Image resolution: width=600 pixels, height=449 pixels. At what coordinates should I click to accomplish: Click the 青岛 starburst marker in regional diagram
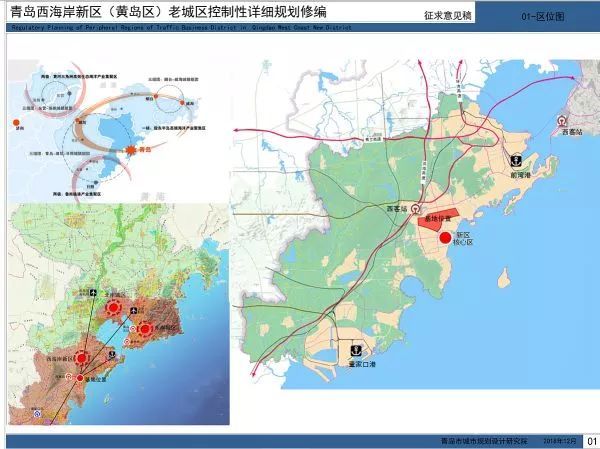pos(129,150)
